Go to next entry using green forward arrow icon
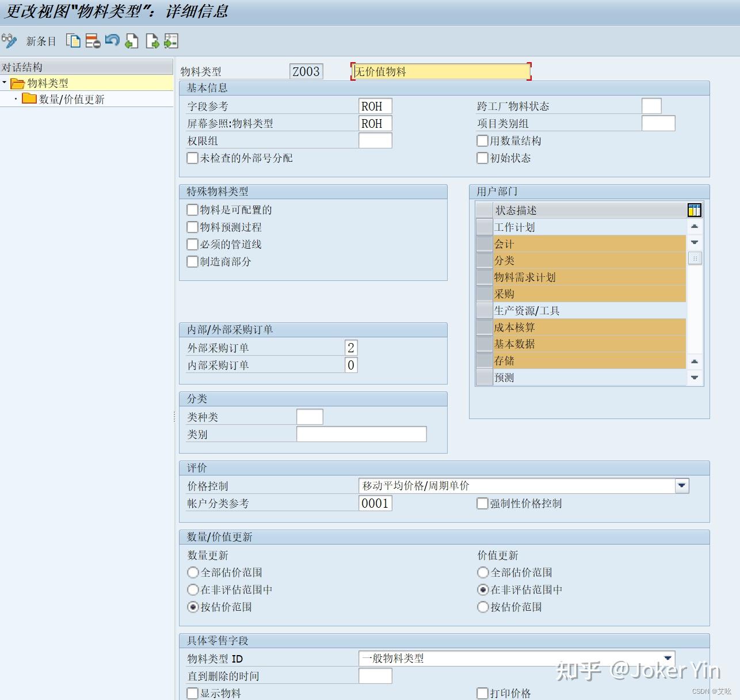The image size is (740, 700). (151, 41)
